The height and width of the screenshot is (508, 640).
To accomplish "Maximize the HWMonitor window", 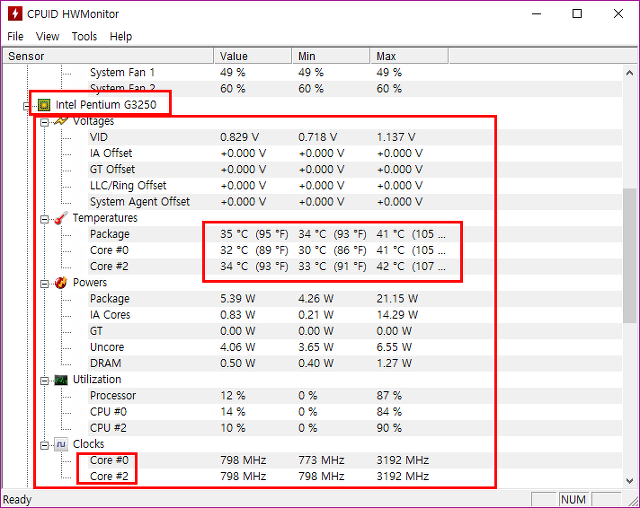I will 577,13.
